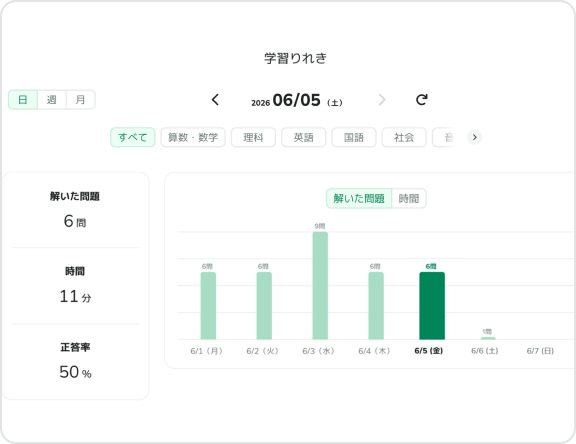Screen dimensions: 576x444
Task: Filter by 英語 subject
Action: [x=303, y=137]
